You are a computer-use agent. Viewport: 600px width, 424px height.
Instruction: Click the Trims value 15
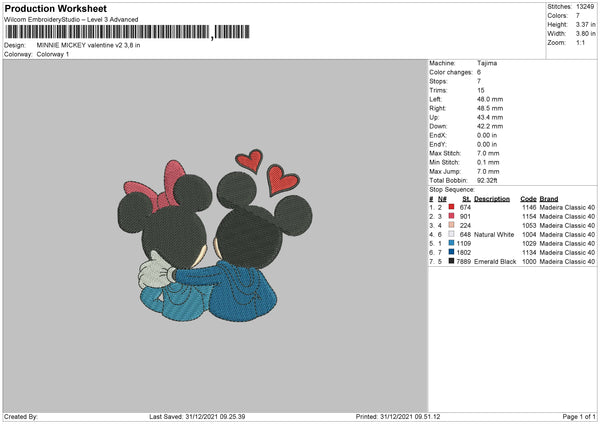pyautogui.click(x=481, y=90)
